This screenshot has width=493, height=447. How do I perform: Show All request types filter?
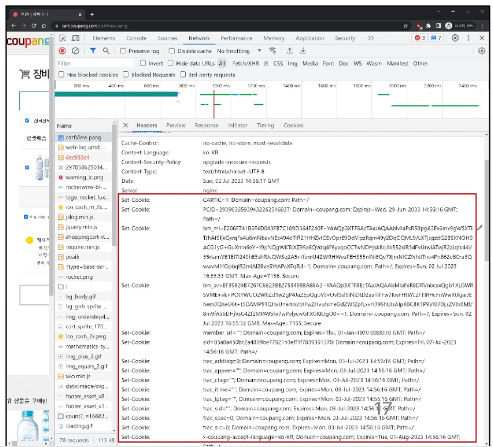pyautogui.click(x=222, y=63)
